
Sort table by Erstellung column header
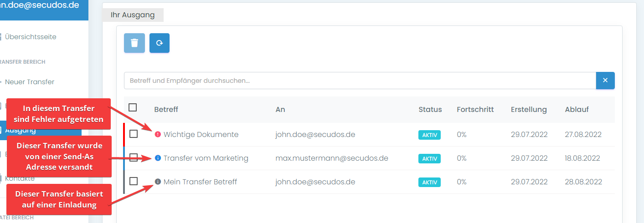coord(529,110)
